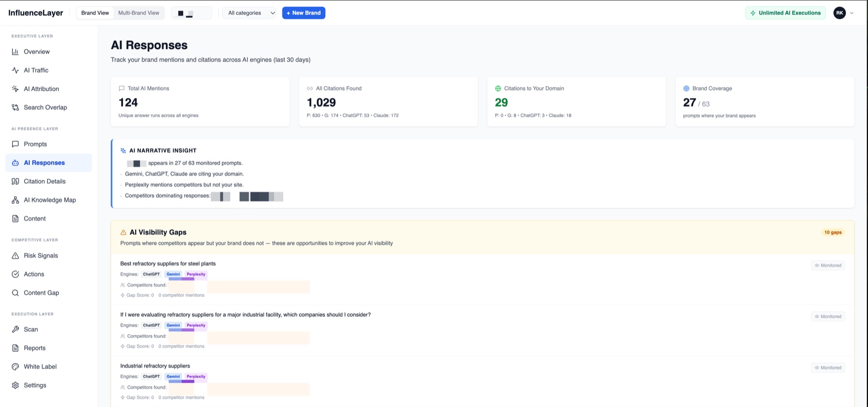Expand the account menu chevron beside RK
Screen dimensions: 868x407
pyautogui.click(x=852, y=13)
